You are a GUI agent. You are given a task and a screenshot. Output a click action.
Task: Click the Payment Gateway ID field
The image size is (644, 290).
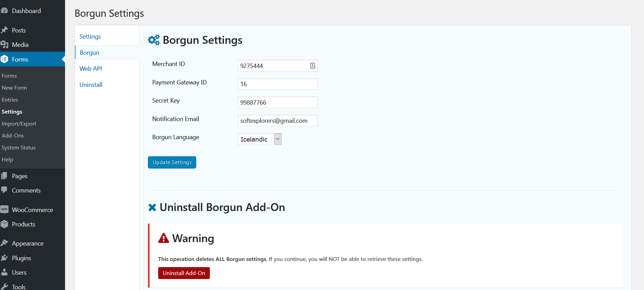pos(278,84)
